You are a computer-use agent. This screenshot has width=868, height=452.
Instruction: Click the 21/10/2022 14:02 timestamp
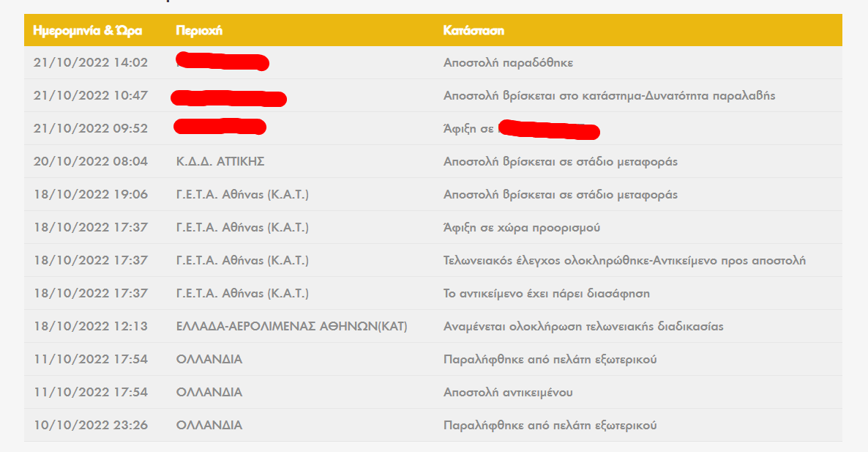[91, 62]
